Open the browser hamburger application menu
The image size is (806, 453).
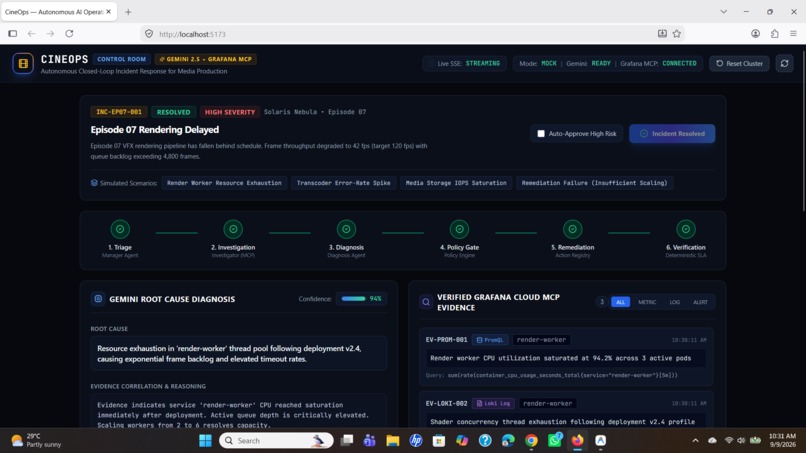793,33
